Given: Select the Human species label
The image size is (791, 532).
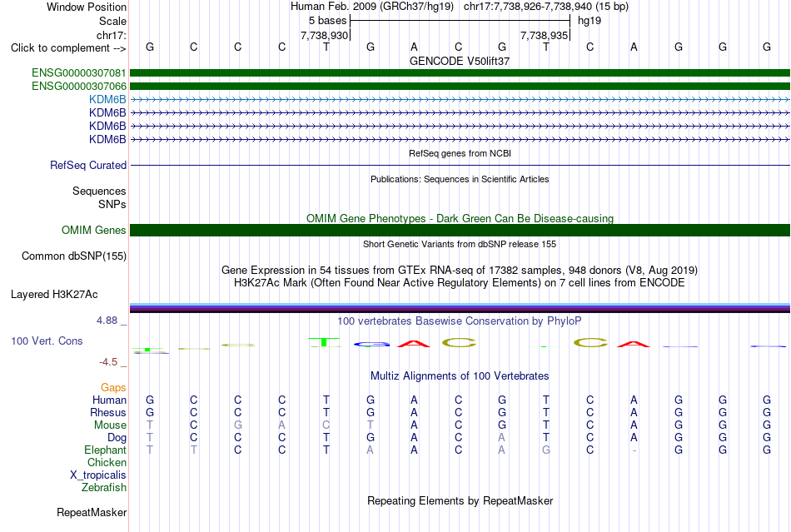Looking at the screenshot, I should pos(109,400).
